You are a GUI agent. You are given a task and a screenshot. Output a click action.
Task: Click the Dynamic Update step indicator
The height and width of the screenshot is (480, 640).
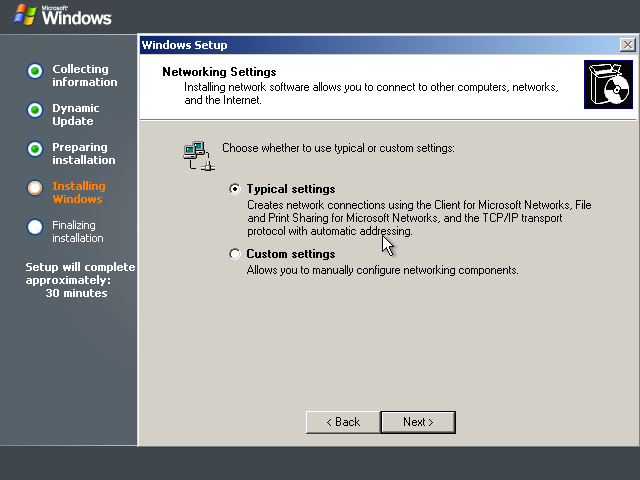(x=35, y=110)
